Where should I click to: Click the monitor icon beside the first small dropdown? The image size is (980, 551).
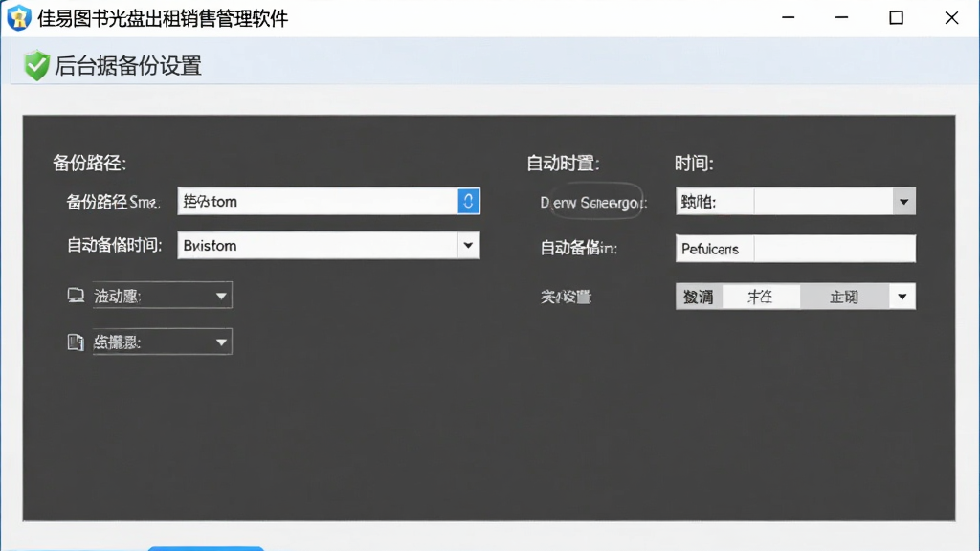pos(76,296)
